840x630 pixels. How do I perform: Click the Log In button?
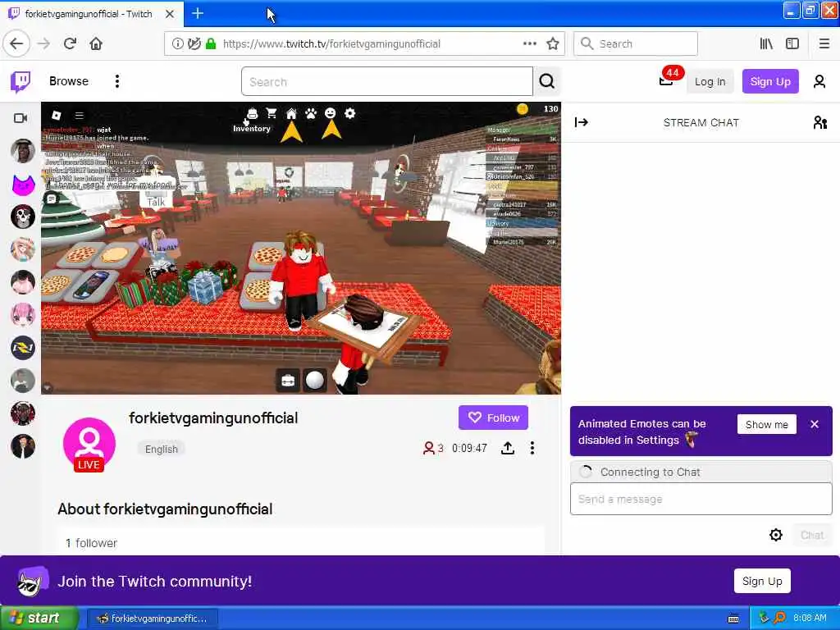(x=710, y=81)
